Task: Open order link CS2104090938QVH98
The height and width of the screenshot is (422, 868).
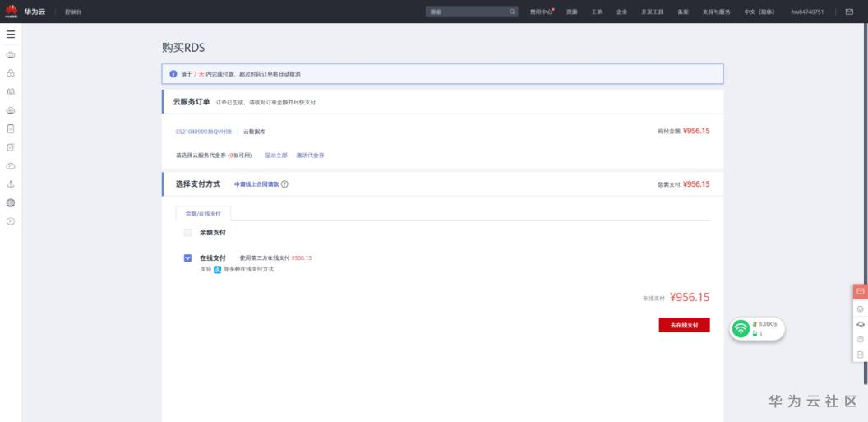Action: [204, 132]
